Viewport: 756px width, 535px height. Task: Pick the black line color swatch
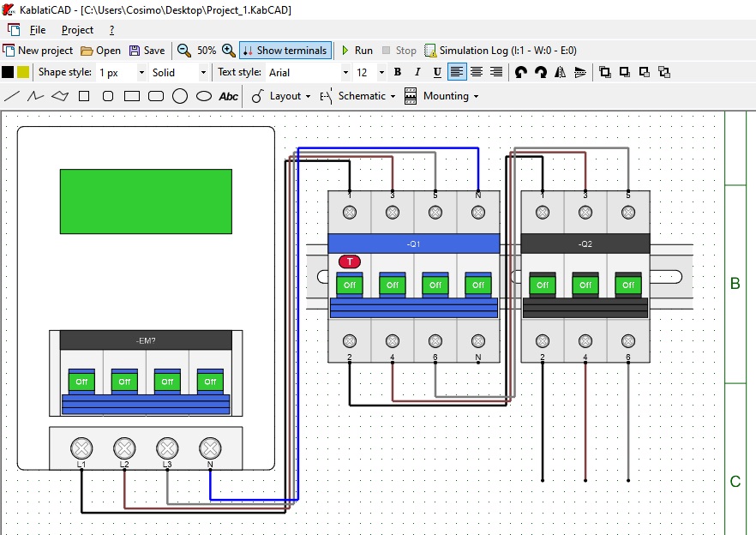(x=8, y=72)
